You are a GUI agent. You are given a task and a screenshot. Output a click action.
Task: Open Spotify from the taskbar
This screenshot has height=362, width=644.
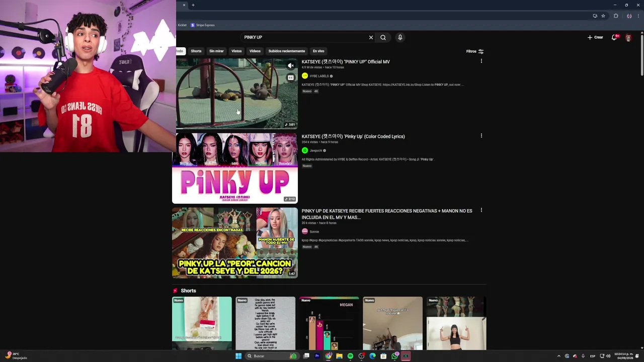point(350,356)
